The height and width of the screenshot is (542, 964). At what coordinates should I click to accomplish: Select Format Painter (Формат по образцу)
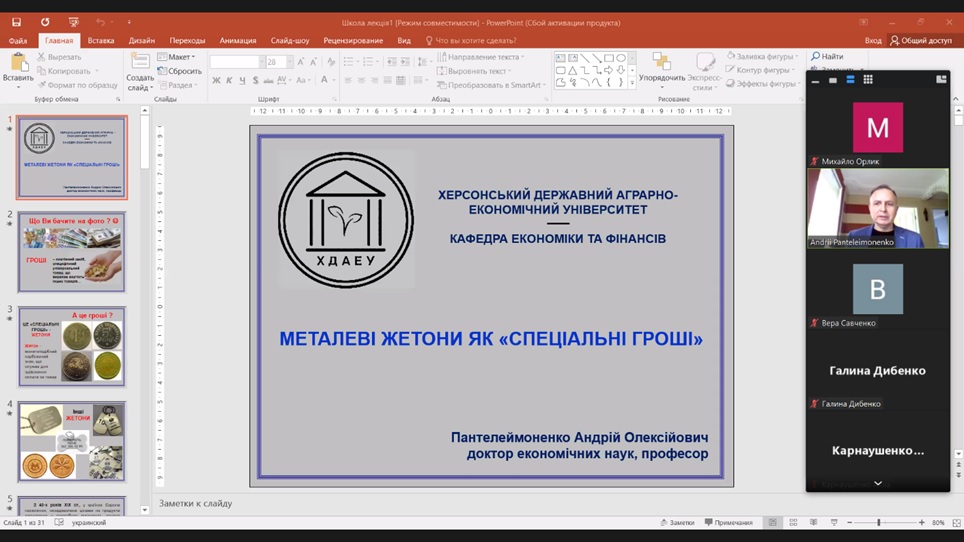tap(77, 85)
